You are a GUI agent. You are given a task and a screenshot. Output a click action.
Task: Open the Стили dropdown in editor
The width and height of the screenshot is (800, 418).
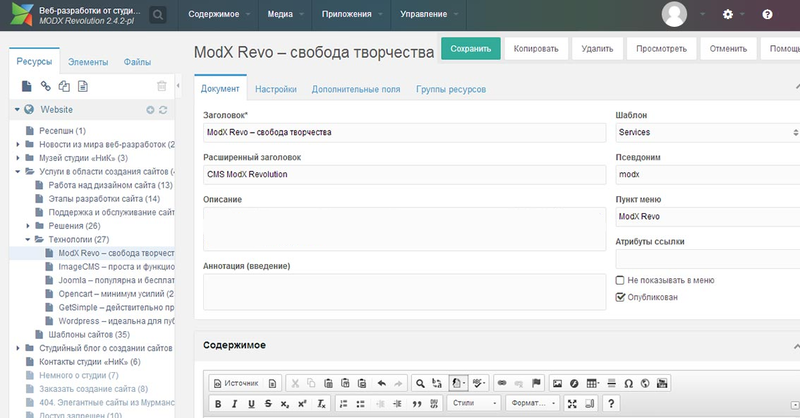click(x=473, y=403)
